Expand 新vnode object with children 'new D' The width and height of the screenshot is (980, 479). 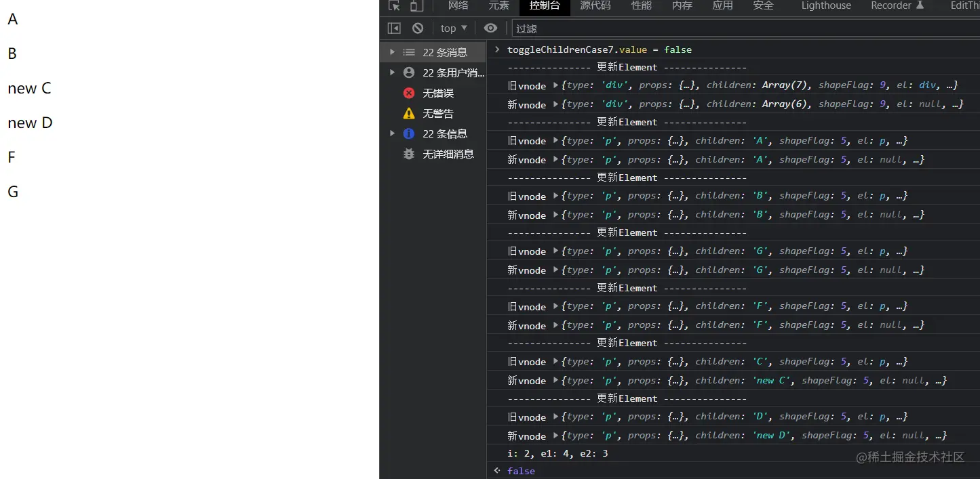[556, 436]
